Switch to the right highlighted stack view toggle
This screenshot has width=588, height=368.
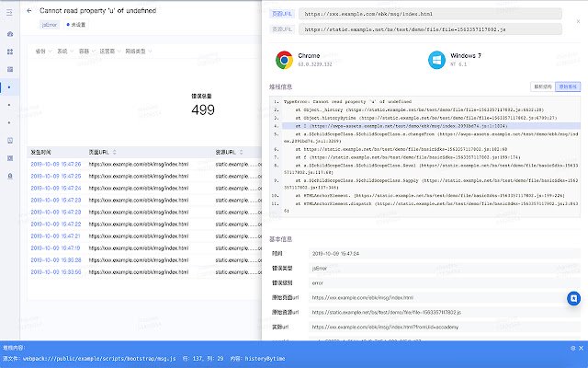click(x=568, y=86)
